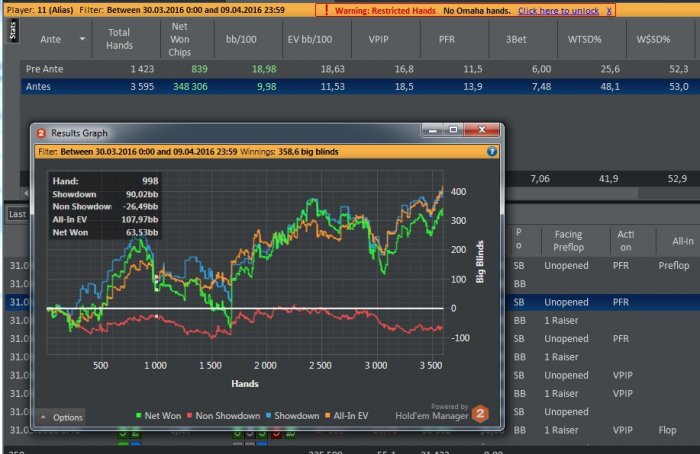Dismiss the restricted hands warning with X
The image size is (700, 454).
tap(609, 11)
